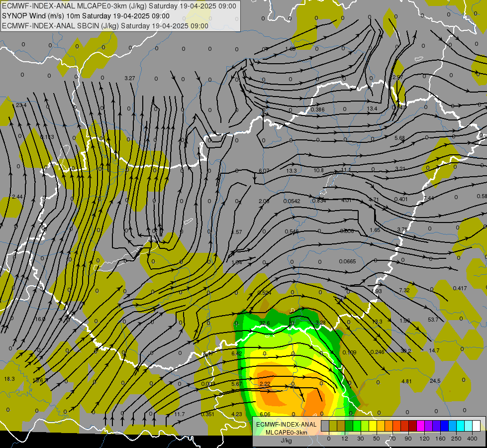Click the 32.6 value in the green area
Image resolution: width=487 pixels, height=448 pixels.
(265, 324)
